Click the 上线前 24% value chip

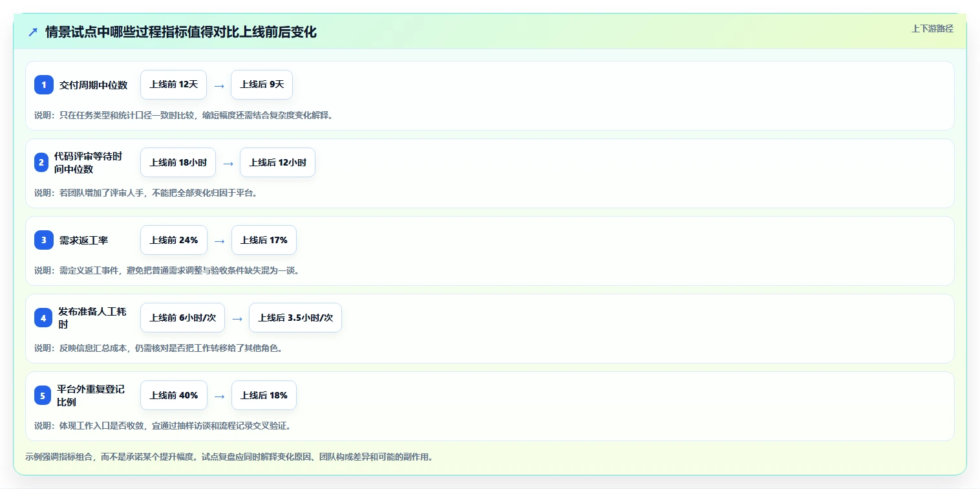click(174, 240)
